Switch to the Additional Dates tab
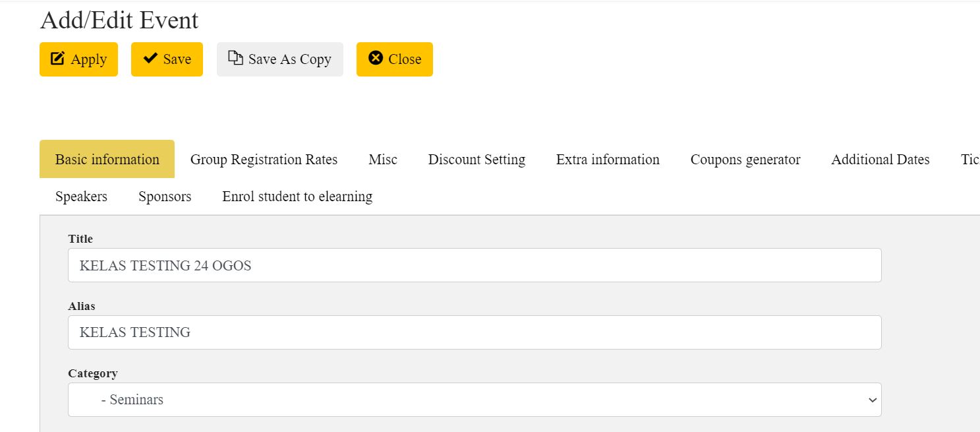Image resolution: width=980 pixels, height=432 pixels. pyautogui.click(x=880, y=160)
